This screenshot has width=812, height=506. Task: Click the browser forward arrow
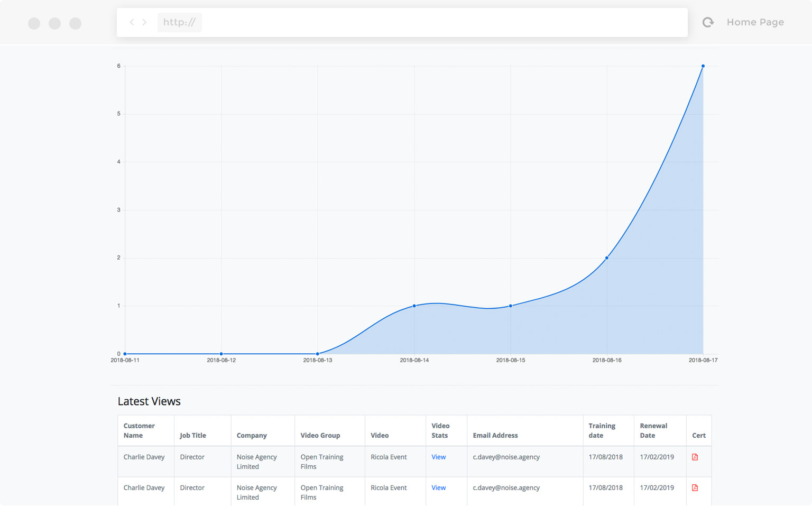point(144,22)
